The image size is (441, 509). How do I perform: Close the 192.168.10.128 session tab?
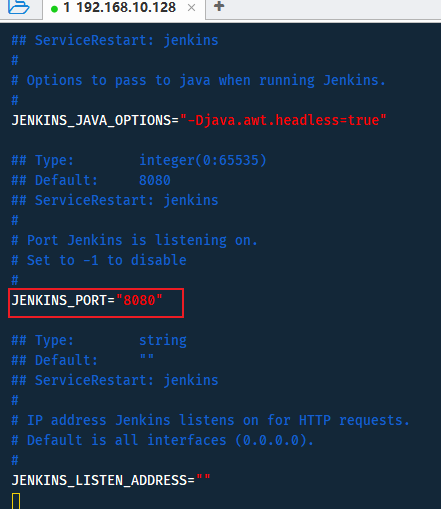(191, 8)
